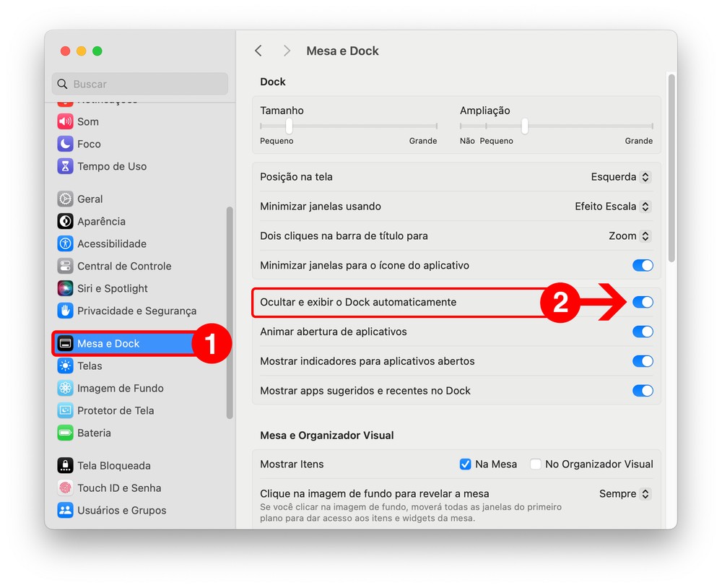Go forward with the right chevron

pyautogui.click(x=287, y=51)
